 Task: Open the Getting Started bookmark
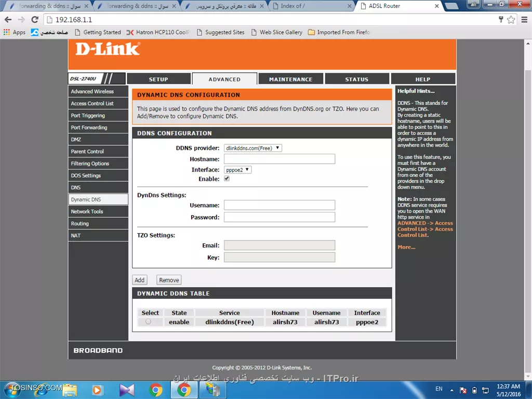point(98,32)
